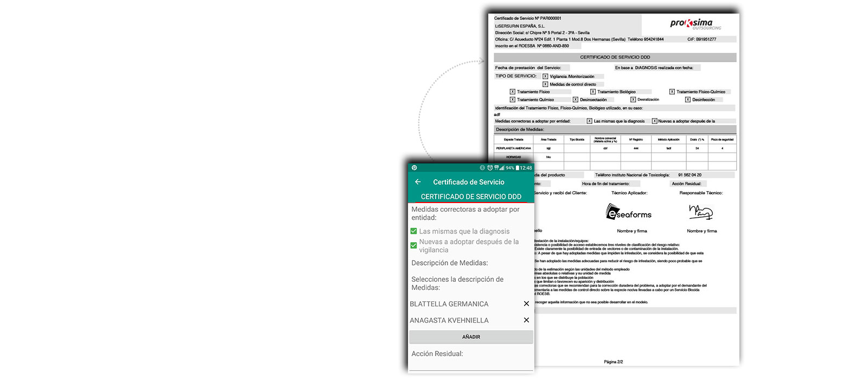Tap the signal strength bars in the status bar

[x=502, y=168]
